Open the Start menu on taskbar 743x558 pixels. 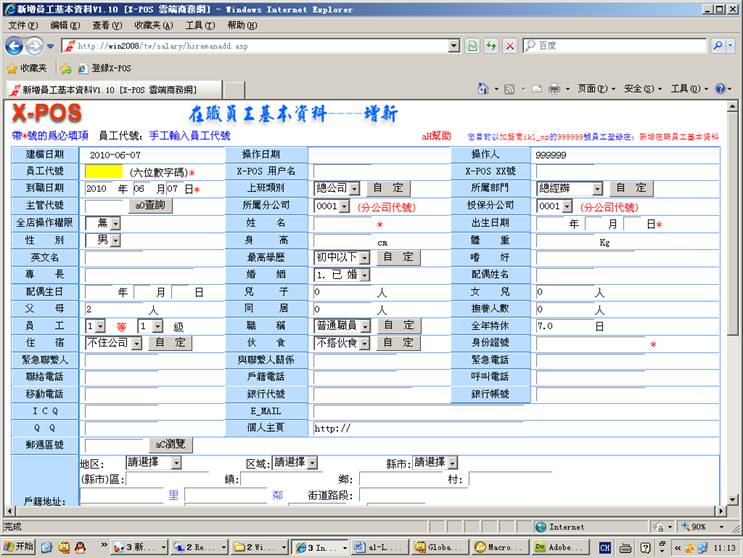[19, 547]
